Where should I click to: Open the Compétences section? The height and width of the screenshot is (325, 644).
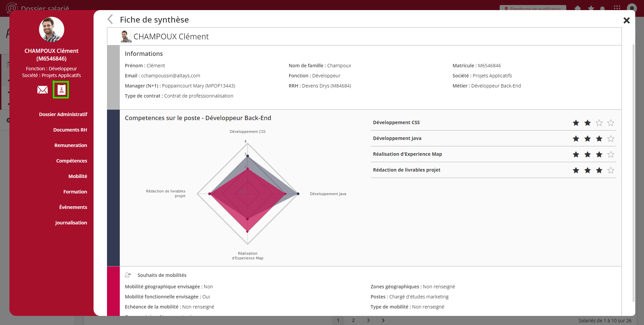click(71, 161)
